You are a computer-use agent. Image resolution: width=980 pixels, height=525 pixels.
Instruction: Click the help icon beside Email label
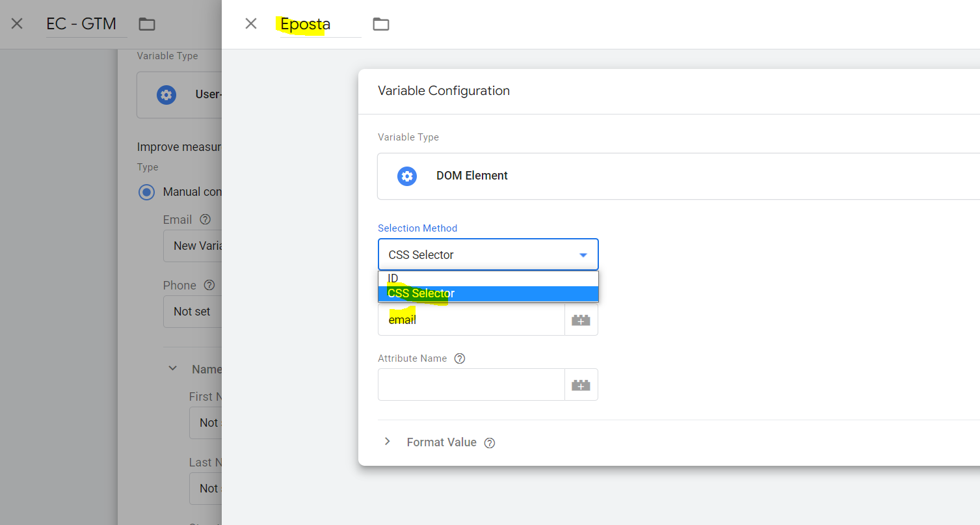pyautogui.click(x=205, y=220)
